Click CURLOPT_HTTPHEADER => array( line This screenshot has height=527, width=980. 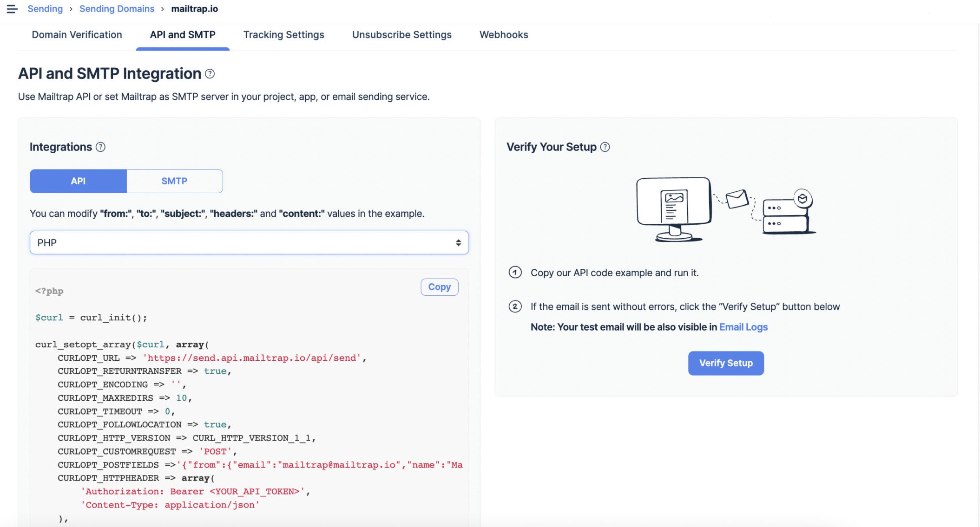tap(136, 478)
